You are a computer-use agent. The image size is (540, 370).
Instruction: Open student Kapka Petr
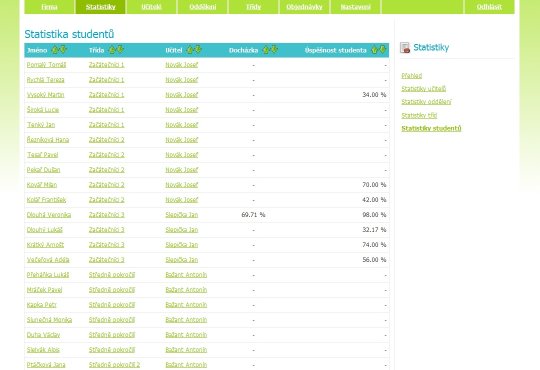pos(42,305)
